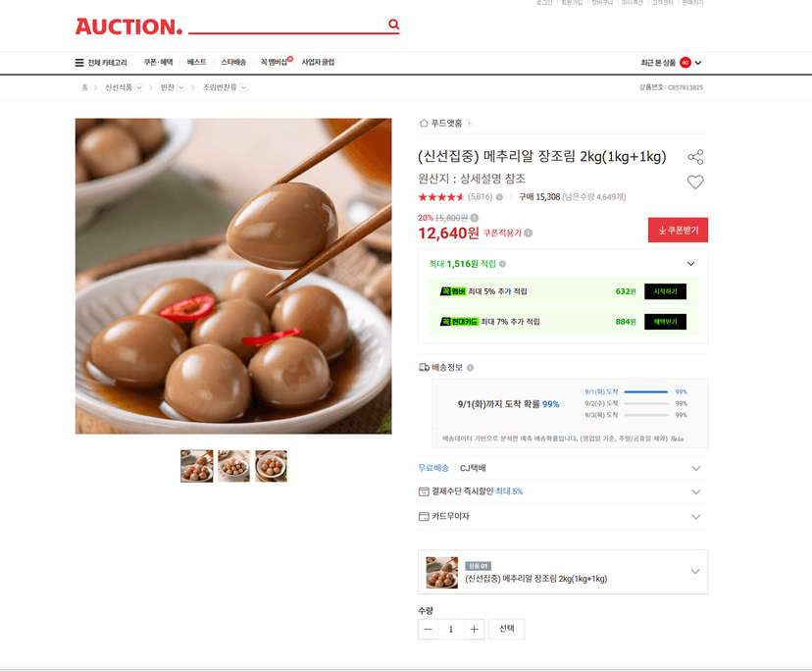Select the second product thumbnail image

pyautogui.click(x=233, y=466)
